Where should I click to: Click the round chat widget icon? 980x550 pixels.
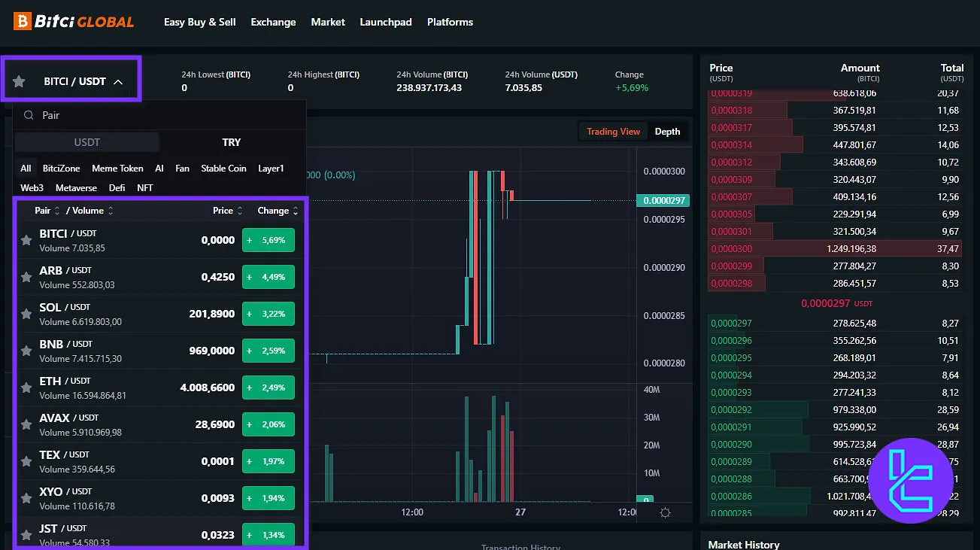(910, 480)
